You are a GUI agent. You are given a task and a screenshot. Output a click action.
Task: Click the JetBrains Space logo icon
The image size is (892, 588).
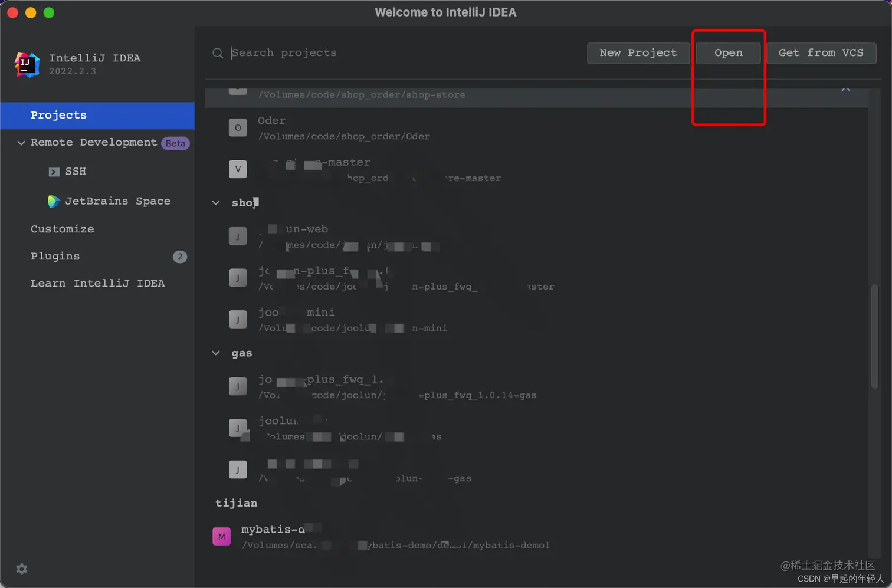pos(54,201)
